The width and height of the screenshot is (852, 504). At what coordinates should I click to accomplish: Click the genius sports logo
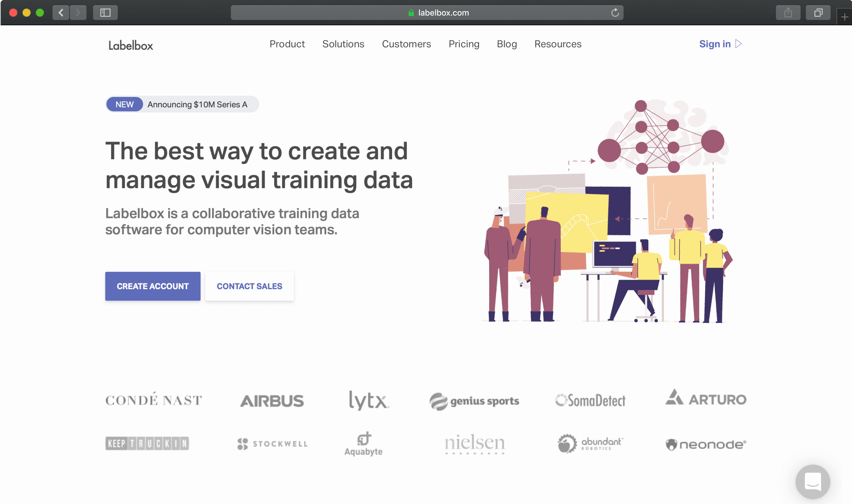pos(474,401)
